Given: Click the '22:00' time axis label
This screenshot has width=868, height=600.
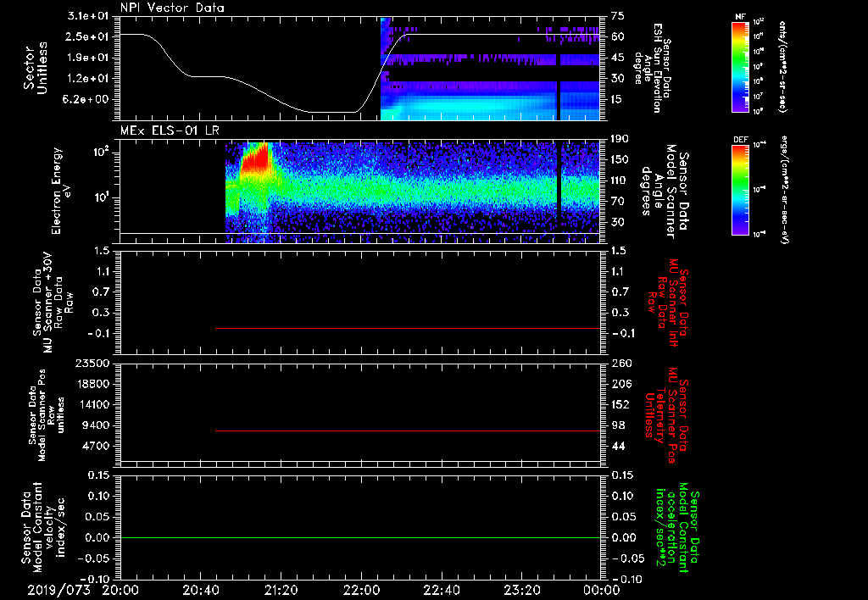Looking at the screenshot, I should click(361, 590).
